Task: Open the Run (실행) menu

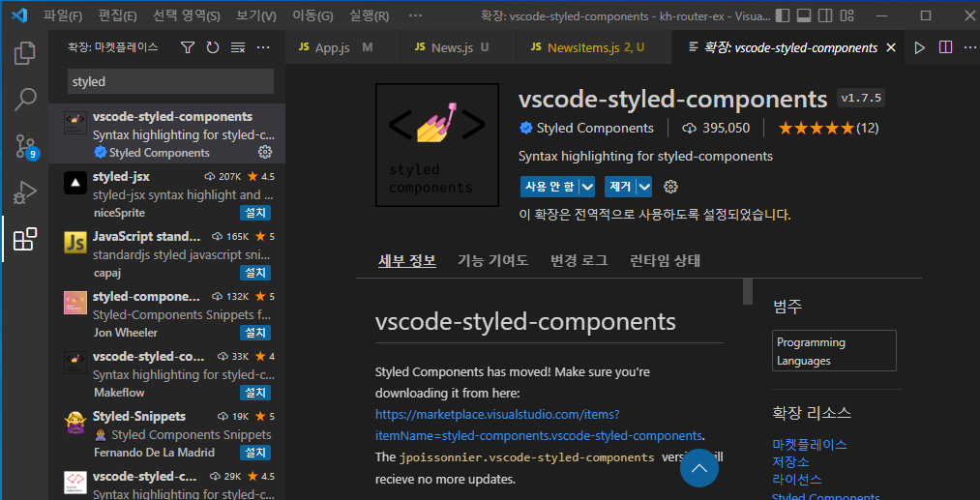Action: pos(369,15)
